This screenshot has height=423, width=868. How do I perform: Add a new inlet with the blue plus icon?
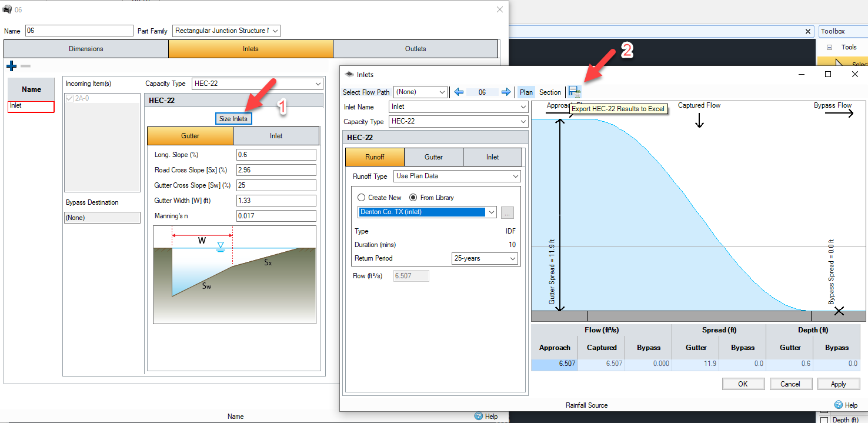[11, 65]
